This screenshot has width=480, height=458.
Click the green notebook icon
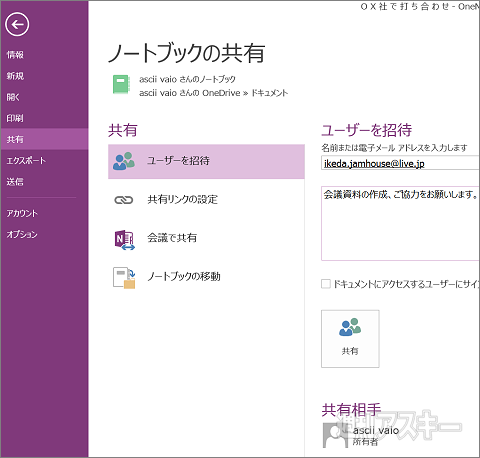(121, 84)
